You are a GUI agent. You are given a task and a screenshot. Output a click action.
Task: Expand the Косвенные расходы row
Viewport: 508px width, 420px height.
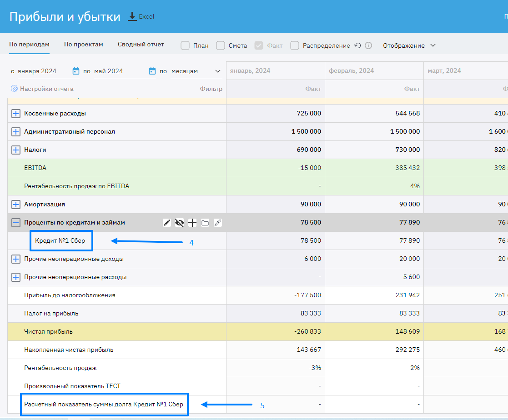click(x=16, y=114)
